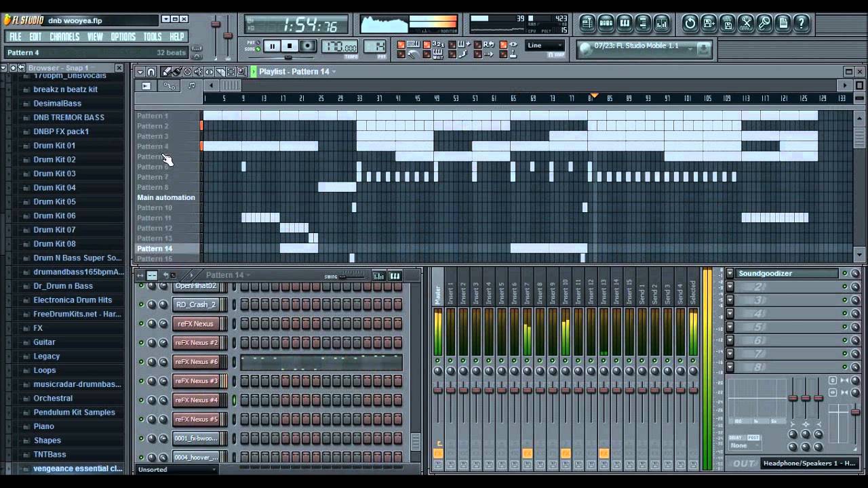Select the delete tool in Playlist toolbar

click(x=187, y=71)
